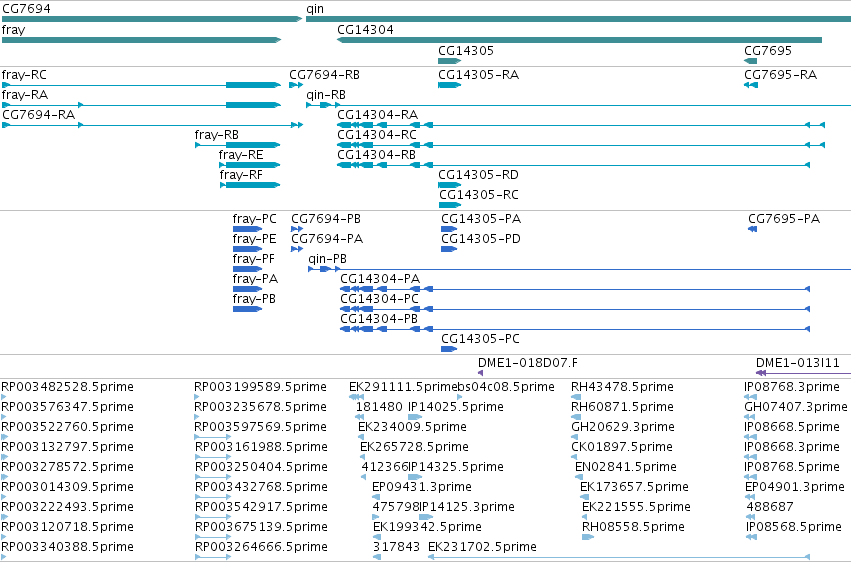Open CG14305-PA protein label
The width and height of the screenshot is (851, 562).
(481, 219)
